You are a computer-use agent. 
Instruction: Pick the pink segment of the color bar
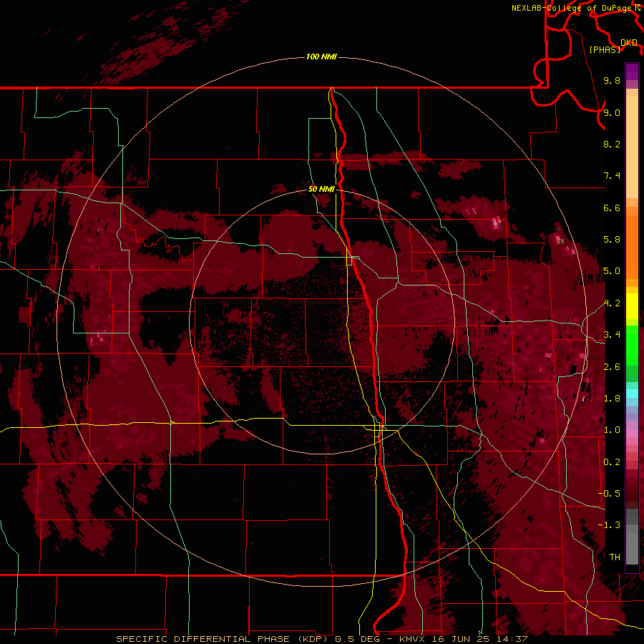[632, 434]
